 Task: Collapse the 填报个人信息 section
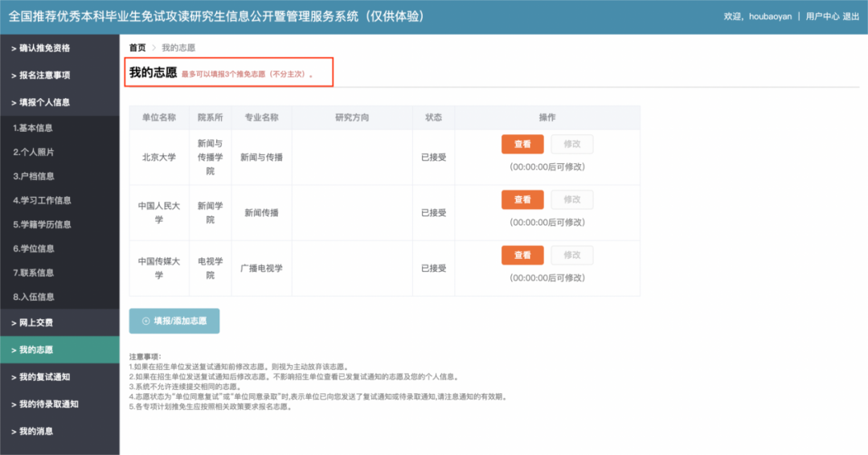coord(59,102)
